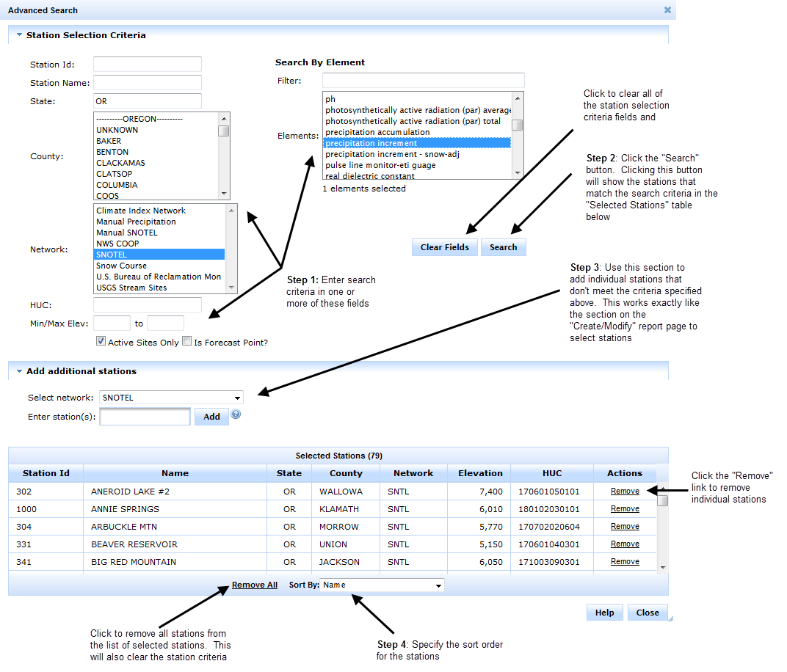Image resolution: width=787 pixels, height=672 pixels.
Task: Enable the Is Forecast Point checkbox
Action: 186,341
